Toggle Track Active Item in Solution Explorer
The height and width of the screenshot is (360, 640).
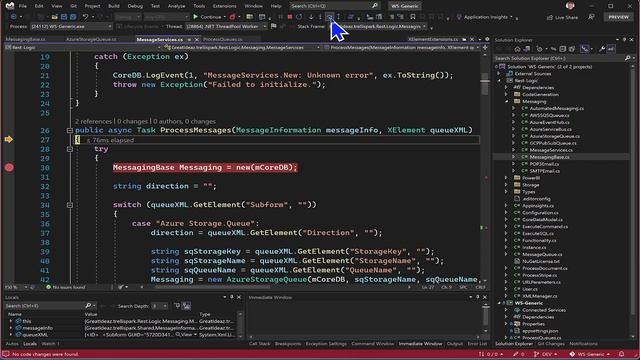(x=585, y=49)
